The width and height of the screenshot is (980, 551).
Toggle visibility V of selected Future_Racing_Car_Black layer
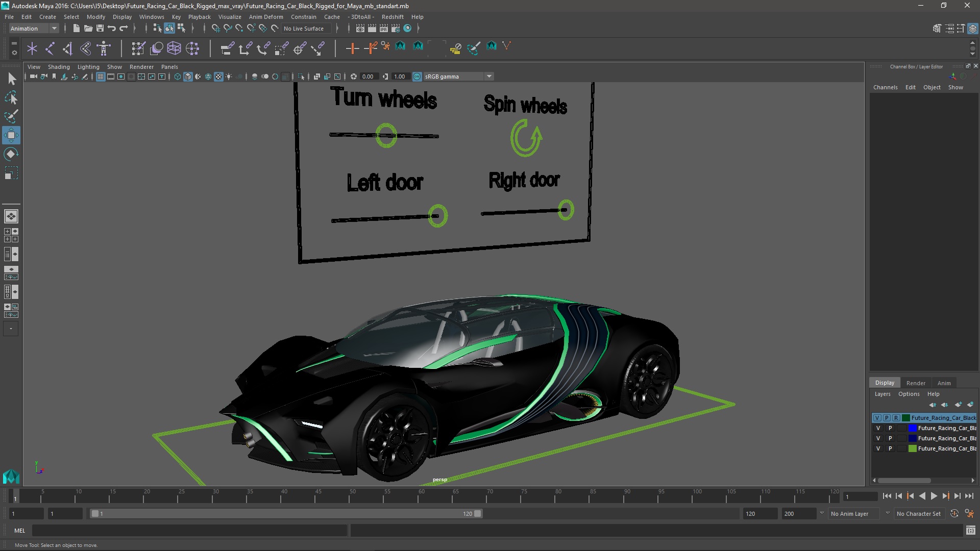[x=877, y=418]
